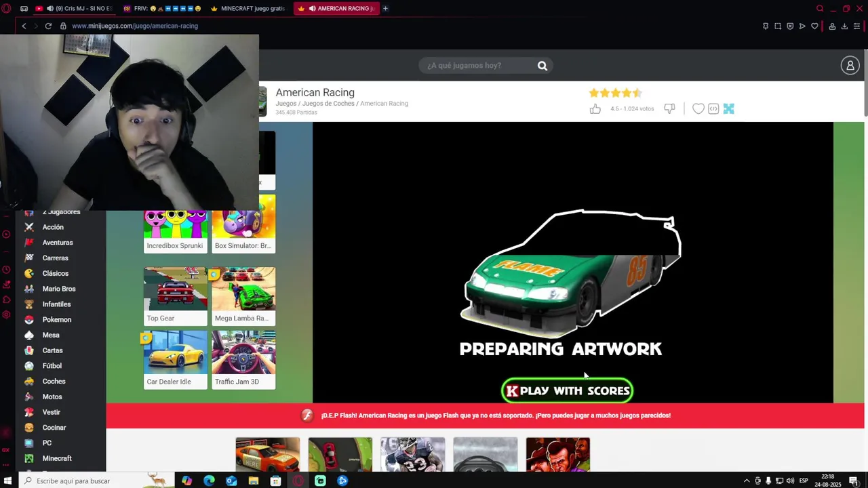Open the easy setup sliders icon
868x488 pixels.
click(856, 26)
